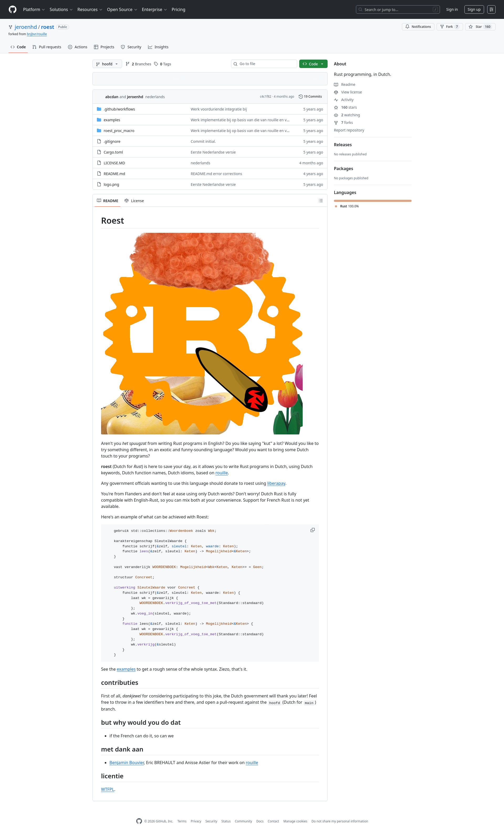
Task: Click the Rust language color bar
Action: click(x=372, y=201)
